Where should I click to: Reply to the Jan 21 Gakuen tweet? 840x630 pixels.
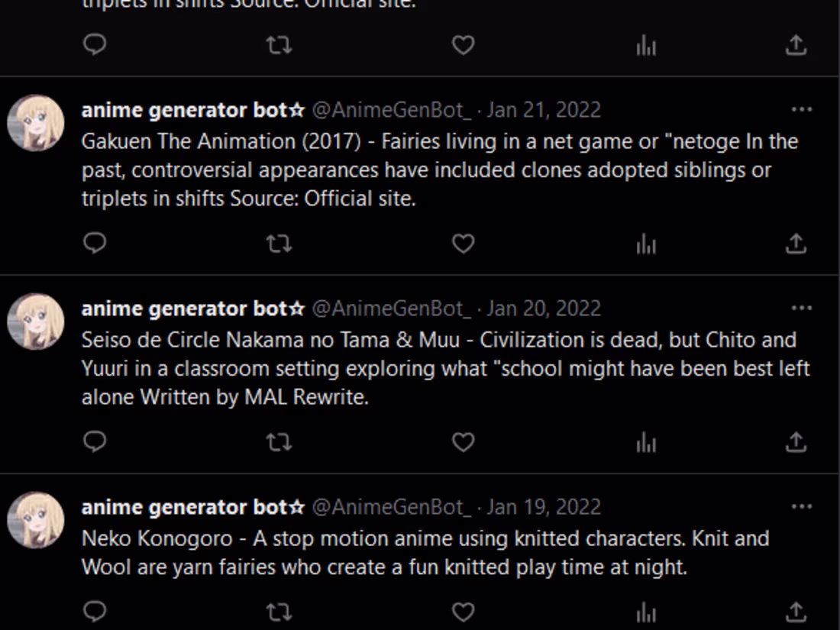[x=95, y=243]
